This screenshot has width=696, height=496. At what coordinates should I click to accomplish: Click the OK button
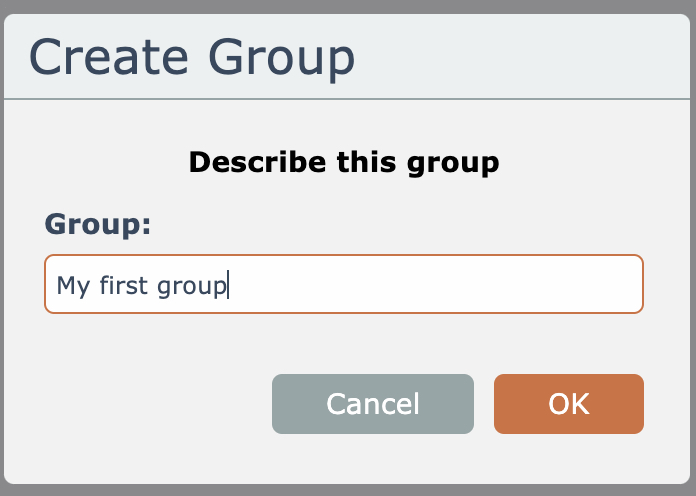[x=568, y=404]
